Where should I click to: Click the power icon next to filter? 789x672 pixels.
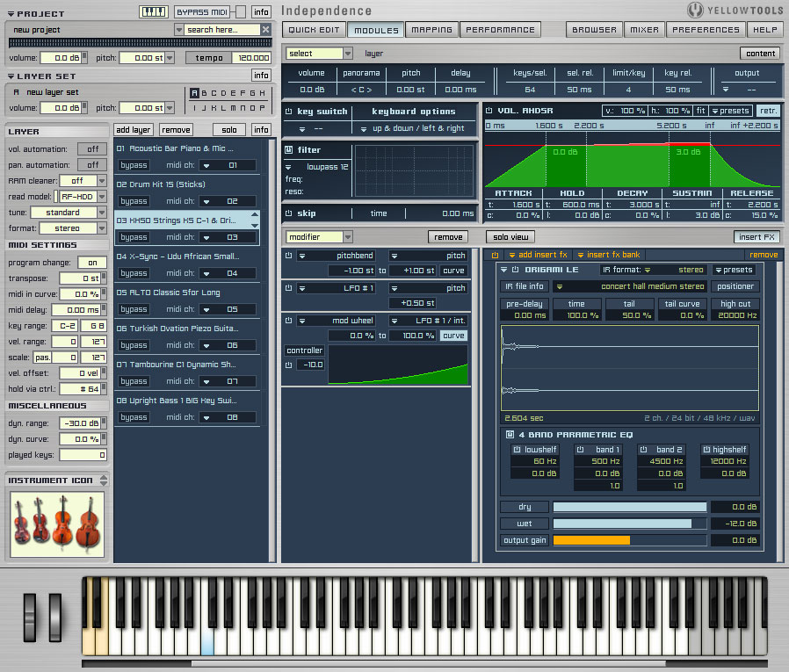pyautogui.click(x=288, y=150)
